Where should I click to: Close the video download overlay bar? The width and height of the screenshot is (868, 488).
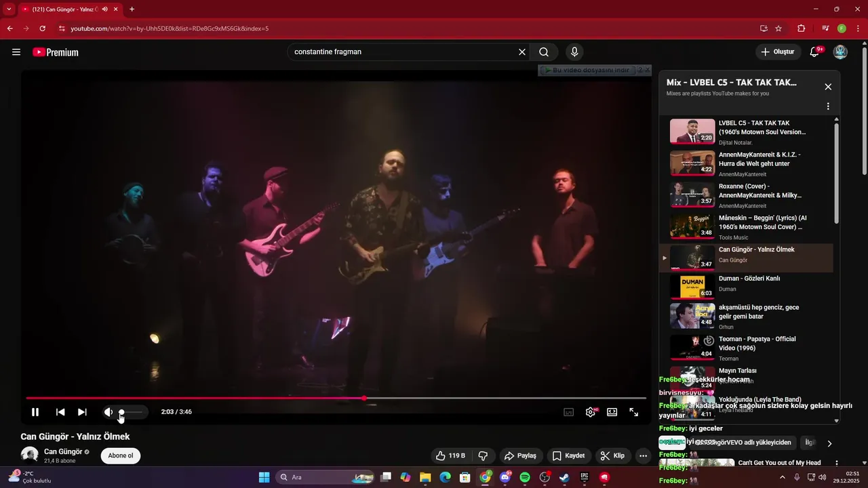648,70
